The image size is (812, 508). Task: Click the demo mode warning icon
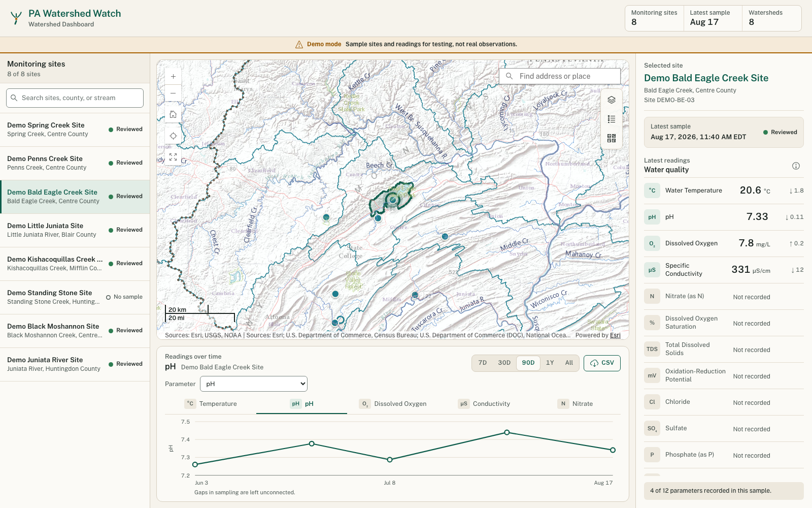[x=299, y=44]
